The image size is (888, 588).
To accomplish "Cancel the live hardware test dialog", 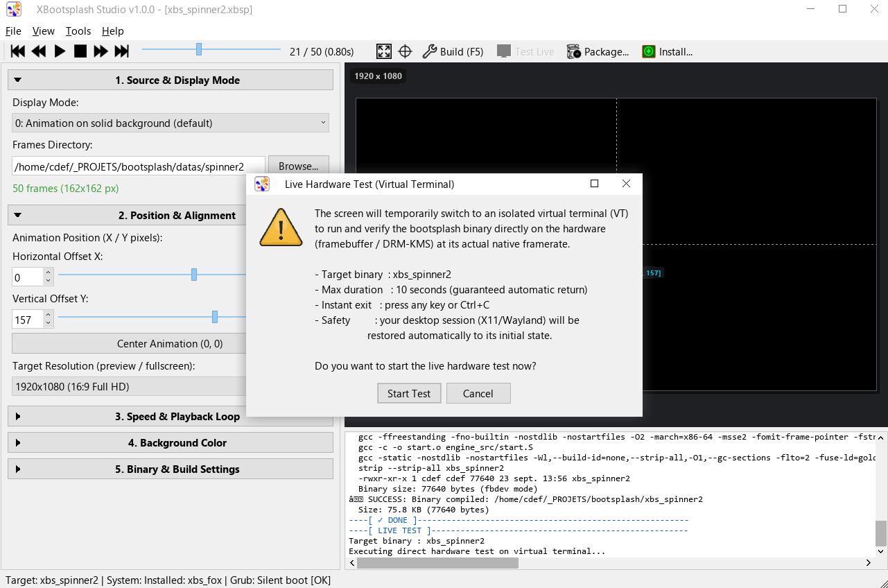I will (478, 393).
